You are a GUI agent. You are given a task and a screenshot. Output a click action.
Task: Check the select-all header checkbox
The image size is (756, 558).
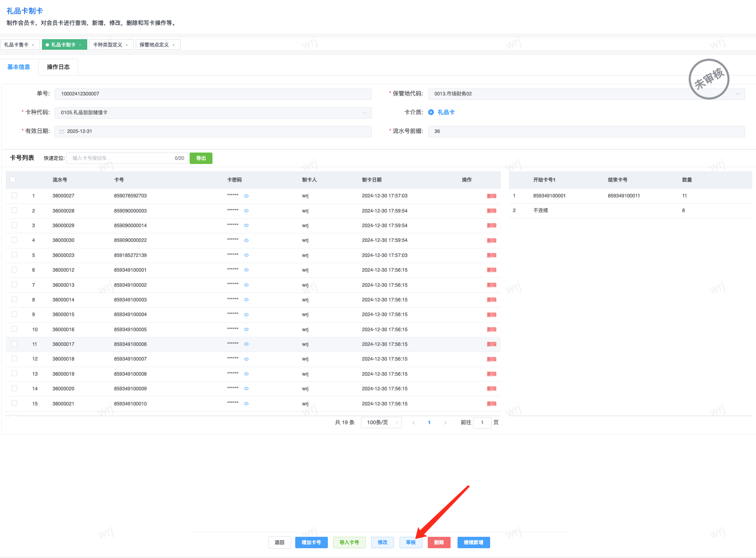pos(13,179)
